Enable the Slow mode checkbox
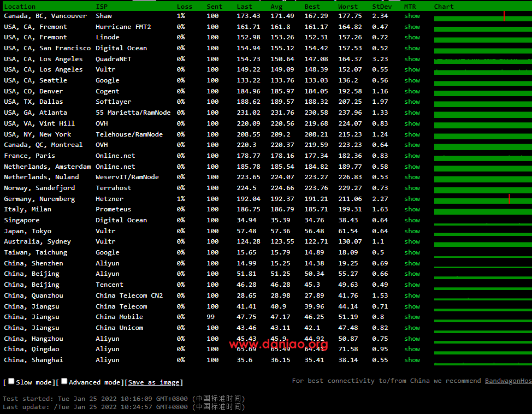The image size is (532, 414). click(11, 381)
